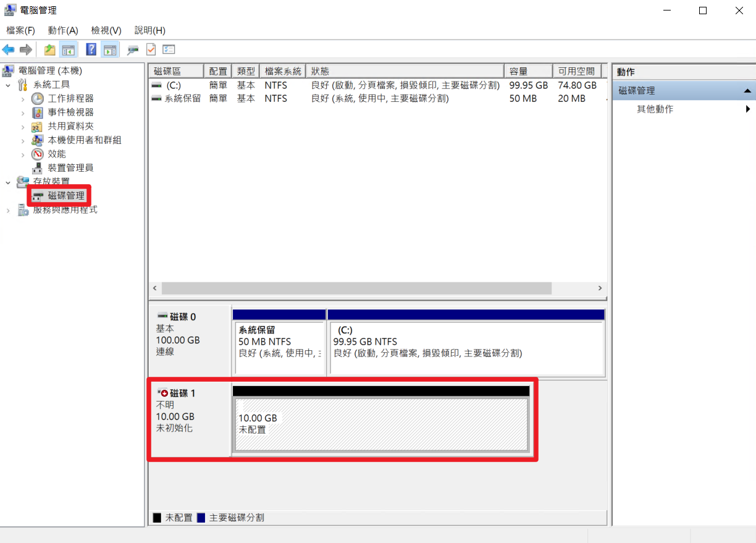Collapse the 磁碟管理 actions section arrow
The width and height of the screenshot is (756, 543).
[x=747, y=91]
